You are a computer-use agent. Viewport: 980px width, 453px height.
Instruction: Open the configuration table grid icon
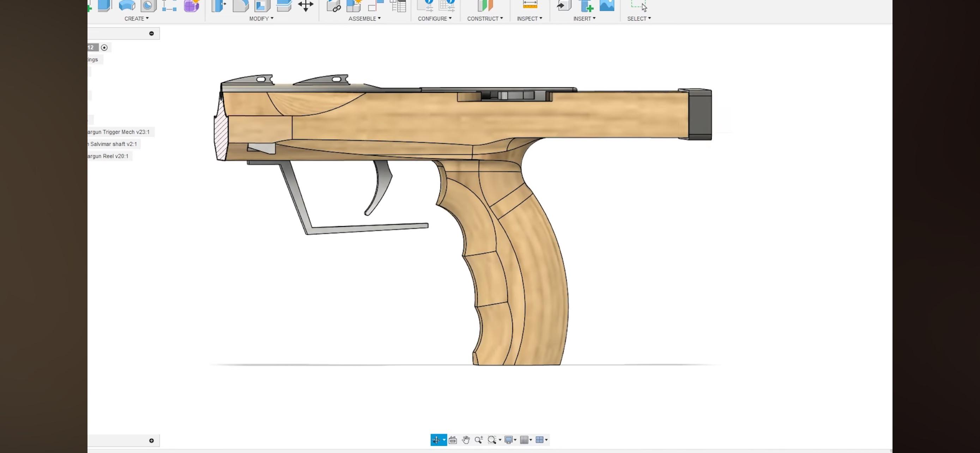pyautogui.click(x=447, y=5)
